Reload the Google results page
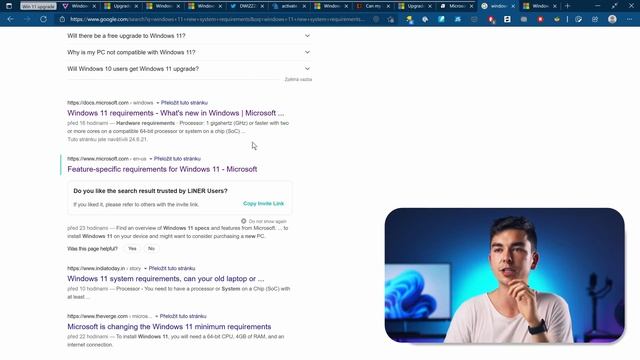This screenshot has width=640, height=360. coord(43,19)
